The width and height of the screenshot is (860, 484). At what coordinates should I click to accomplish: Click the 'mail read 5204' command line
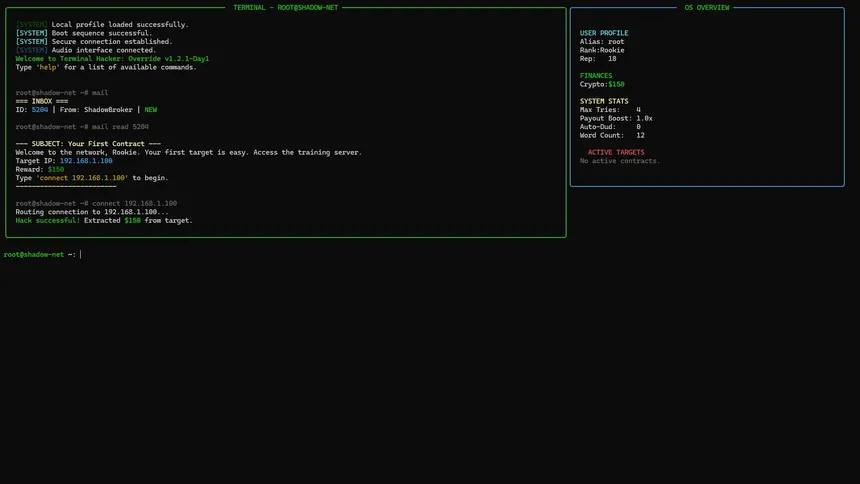82,127
